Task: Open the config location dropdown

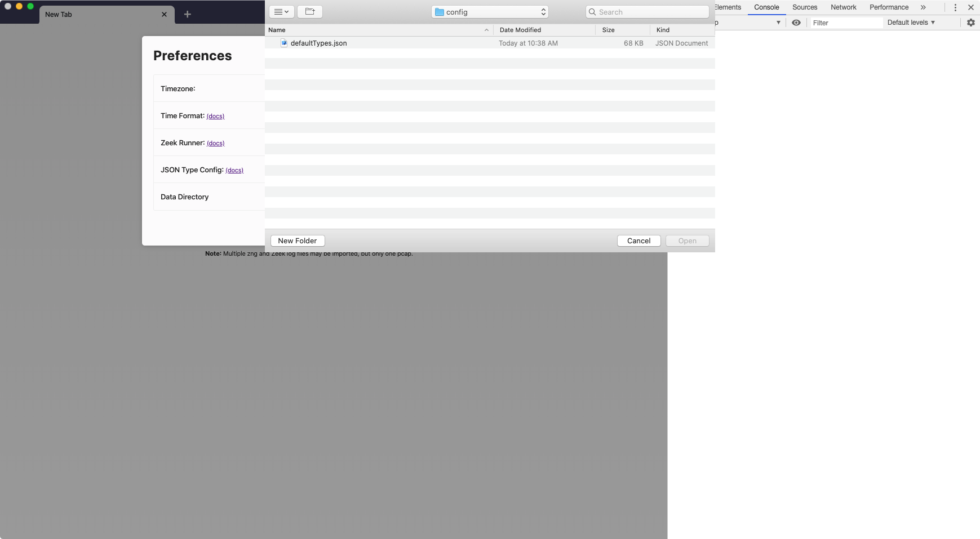Action: tap(542, 11)
